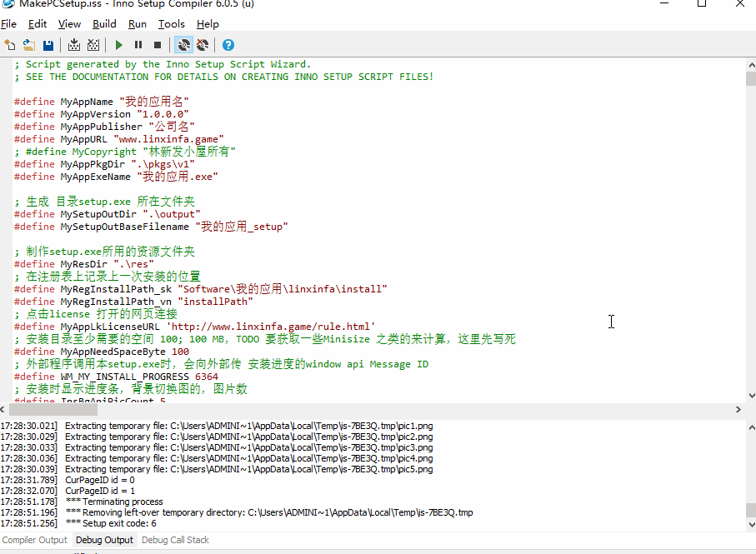Toggle Target Uninstall debug mode

click(203, 45)
